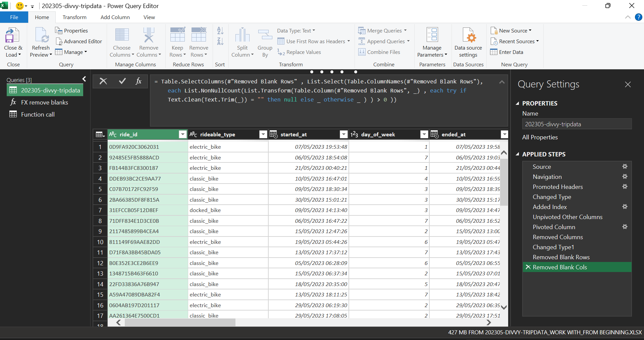
Task: Open the Advanced Editor
Action: [78, 41]
